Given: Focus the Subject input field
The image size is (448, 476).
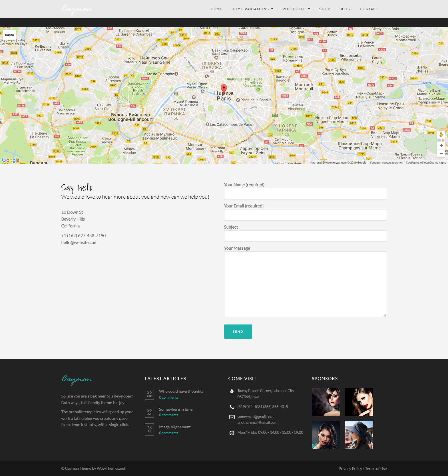Looking at the screenshot, I should pyautogui.click(x=305, y=236).
